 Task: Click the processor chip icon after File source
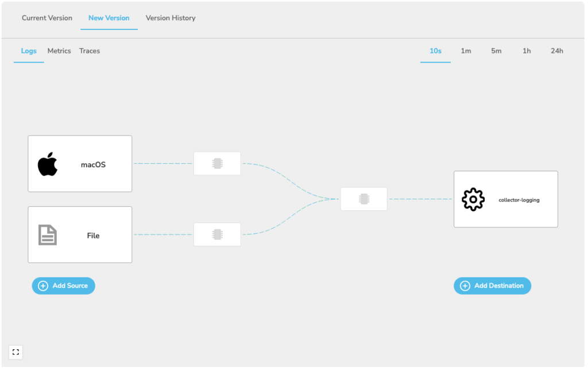[x=218, y=234]
